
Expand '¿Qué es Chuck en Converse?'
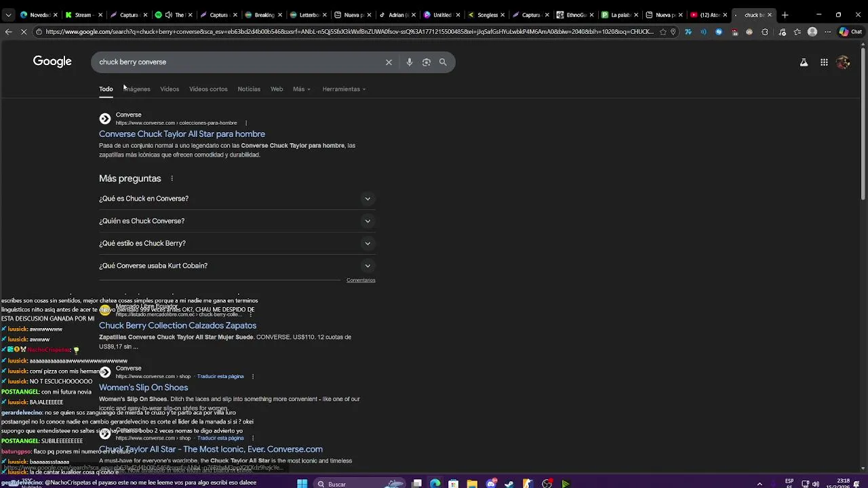[237, 199]
